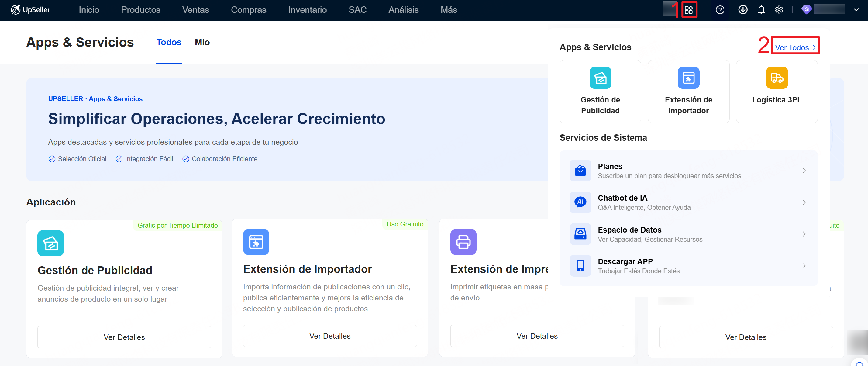Open the Compras menu

coord(249,10)
